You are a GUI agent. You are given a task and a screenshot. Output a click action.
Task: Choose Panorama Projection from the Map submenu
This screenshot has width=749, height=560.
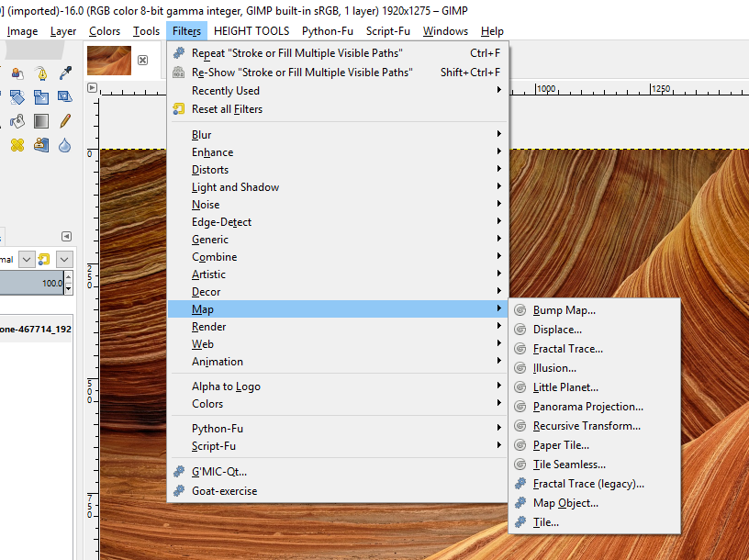pos(594,407)
